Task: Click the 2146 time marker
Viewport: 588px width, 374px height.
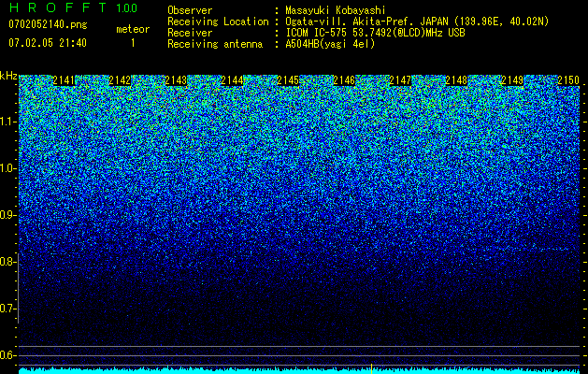Action: tap(344, 80)
